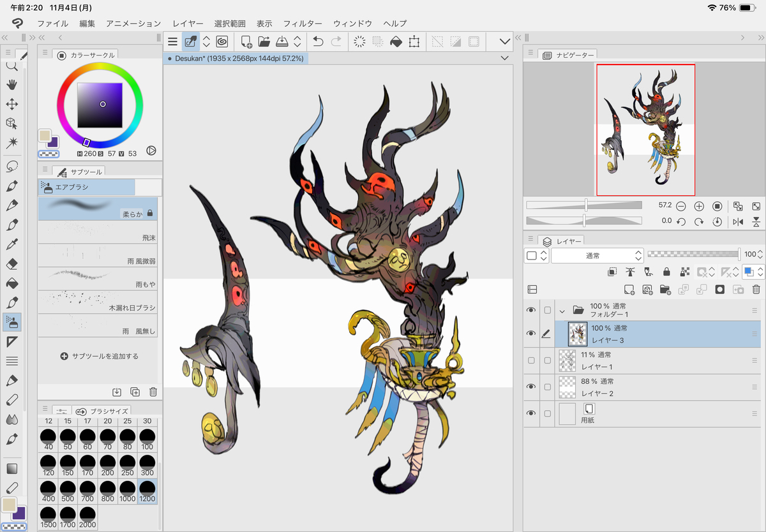Click the Navigator canvas preview thumbnail
Screen dimensions: 766x532
tap(645, 129)
